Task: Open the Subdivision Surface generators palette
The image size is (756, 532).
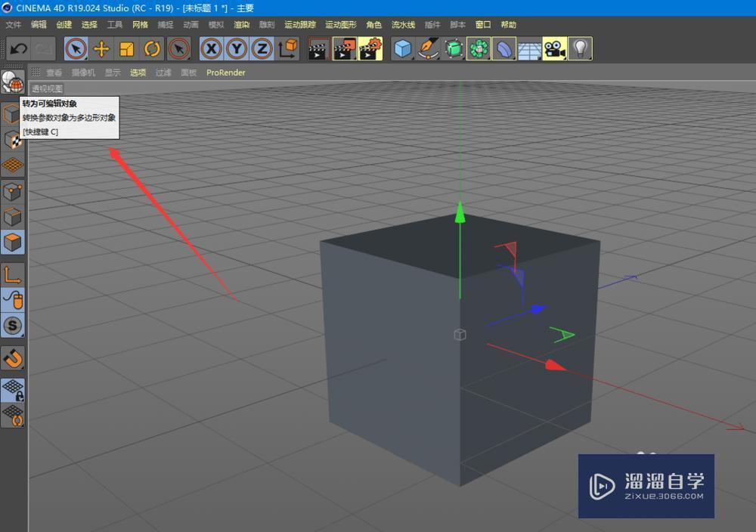Action: [x=453, y=48]
